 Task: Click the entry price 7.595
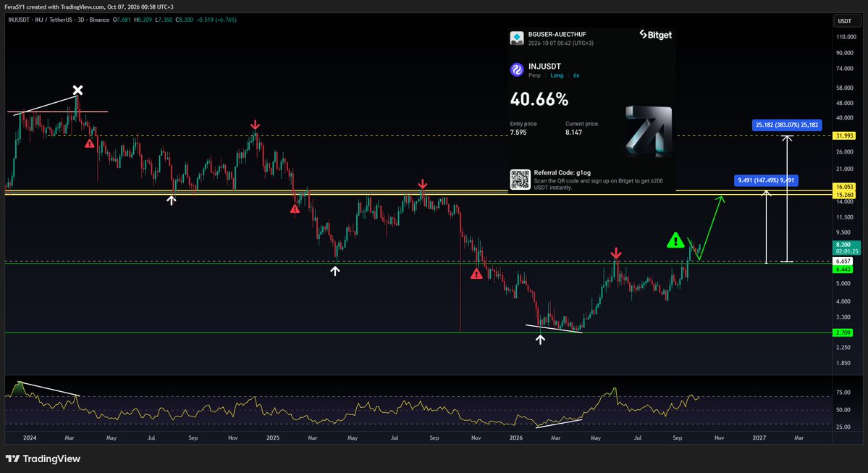(518, 133)
